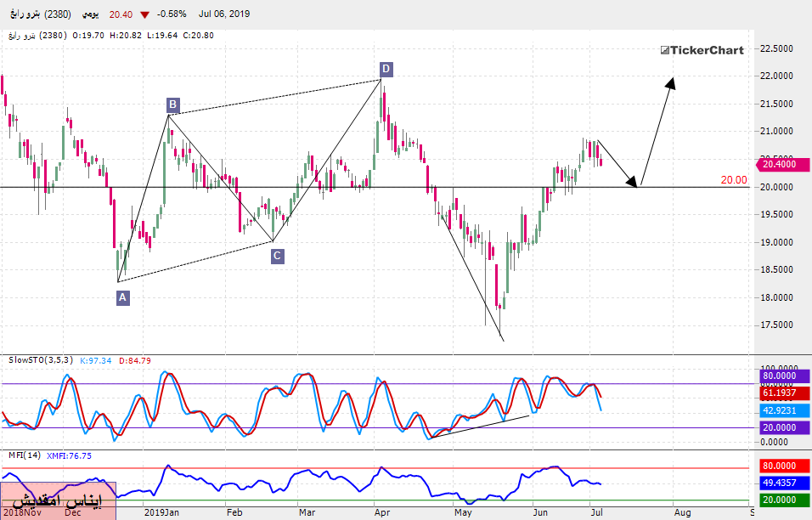The height and width of the screenshot is (520, 812).
Task: Click the blue 42.9231 stochastic value tag
Action: [780, 410]
